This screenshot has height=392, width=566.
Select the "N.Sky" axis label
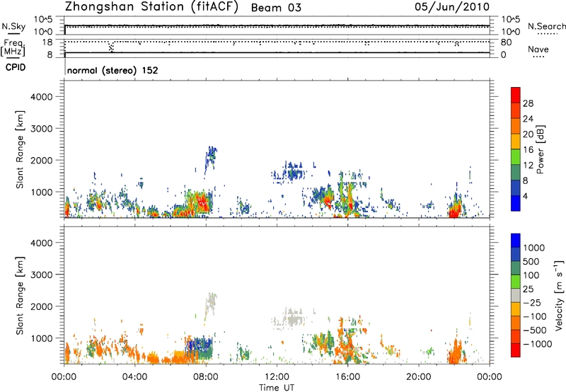tap(13, 26)
